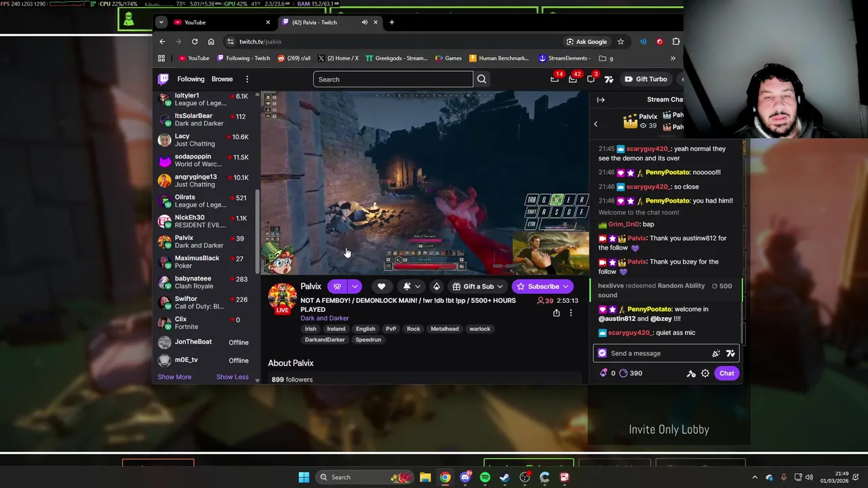The width and height of the screenshot is (868, 488).
Task: Bookmark this page with star icon
Action: (x=620, y=41)
